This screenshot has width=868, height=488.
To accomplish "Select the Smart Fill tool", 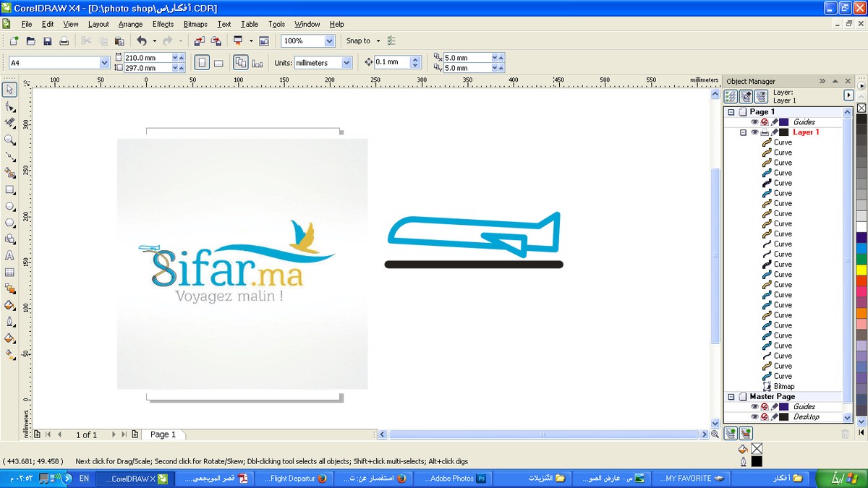I will coord(10,173).
